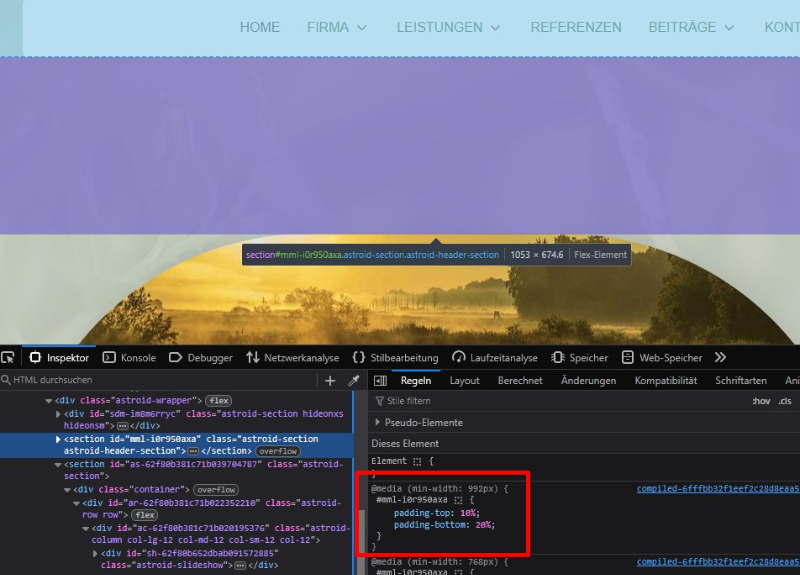The image size is (800, 575).
Task: Toggle the :hov pseudo-class panel
Action: [761, 401]
